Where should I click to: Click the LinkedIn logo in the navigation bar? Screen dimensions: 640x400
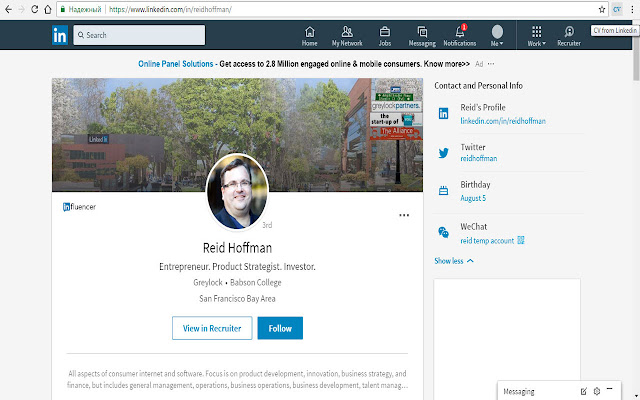[x=60, y=36]
